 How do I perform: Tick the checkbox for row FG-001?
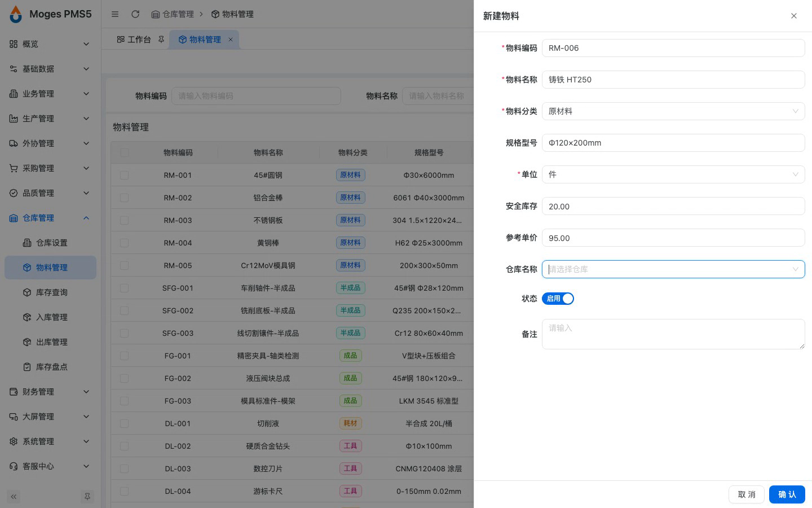[x=125, y=356]
